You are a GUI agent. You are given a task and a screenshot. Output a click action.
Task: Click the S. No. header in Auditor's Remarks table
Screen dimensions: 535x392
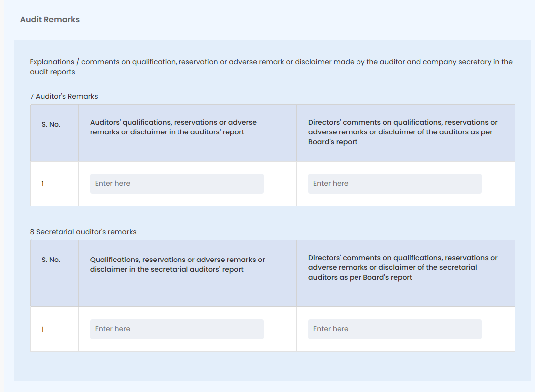51,124
